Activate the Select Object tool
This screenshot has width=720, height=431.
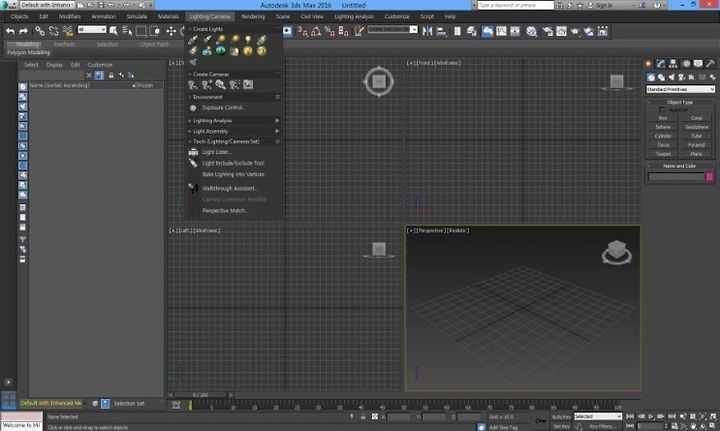click(113, 31)
